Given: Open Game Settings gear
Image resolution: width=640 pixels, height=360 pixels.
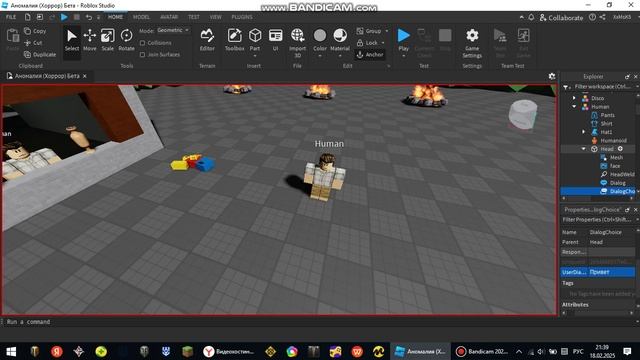Looking at the screenshot, I should point(472,43).
